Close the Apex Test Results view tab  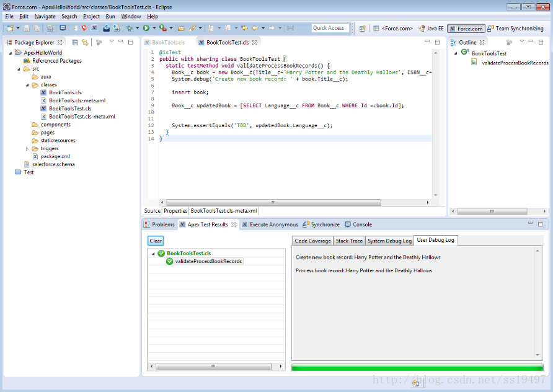tap(234, 225)
